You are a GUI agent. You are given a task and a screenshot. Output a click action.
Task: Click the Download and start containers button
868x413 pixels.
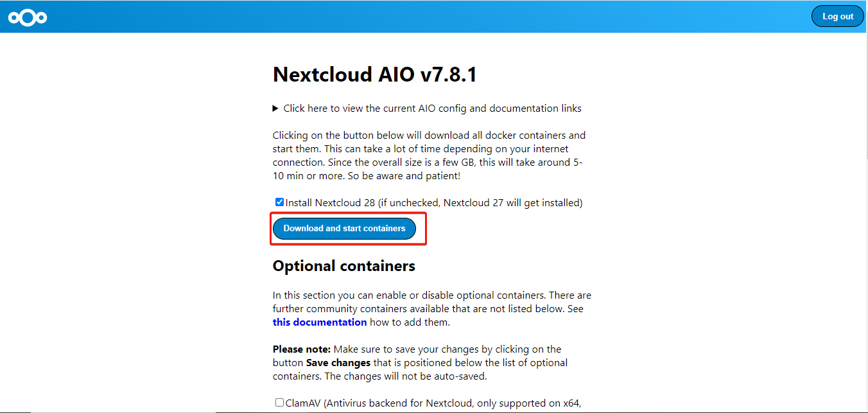point(344,229)
